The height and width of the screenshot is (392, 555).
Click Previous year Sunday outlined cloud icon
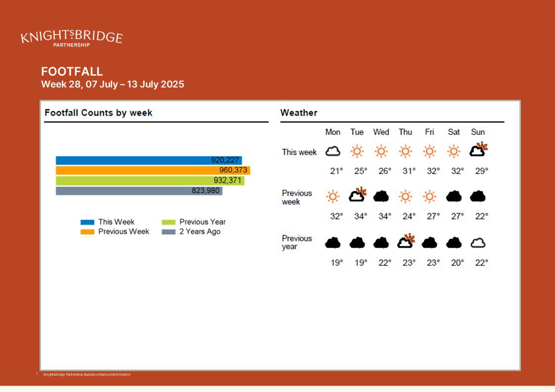click(x=478, y=243)
